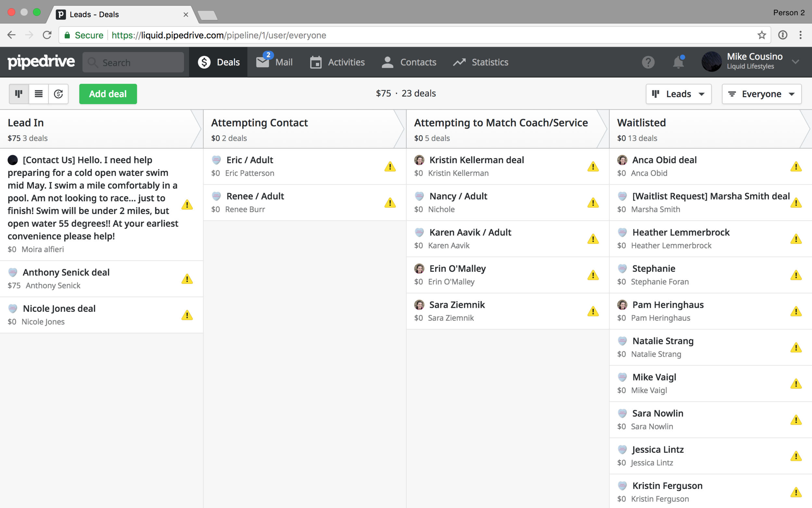
Task: Switch to deals list view
Action: pos(39,94)
